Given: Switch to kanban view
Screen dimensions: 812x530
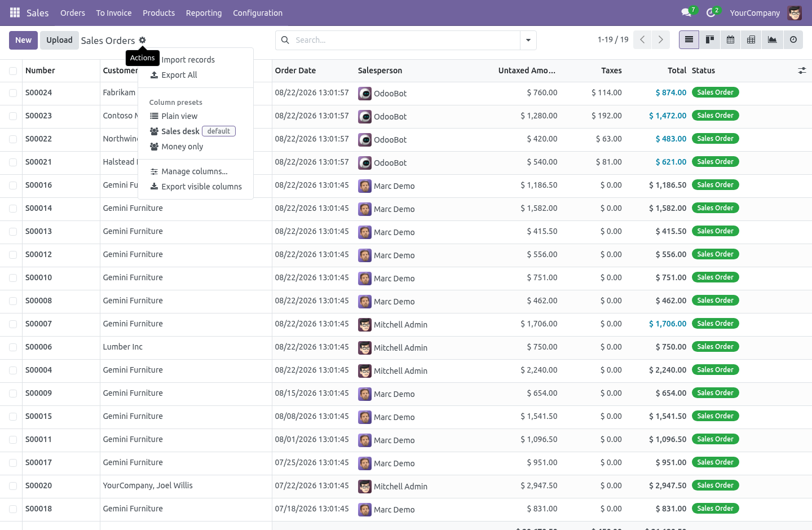Looking at the screenshot, I should click(710, 40).
